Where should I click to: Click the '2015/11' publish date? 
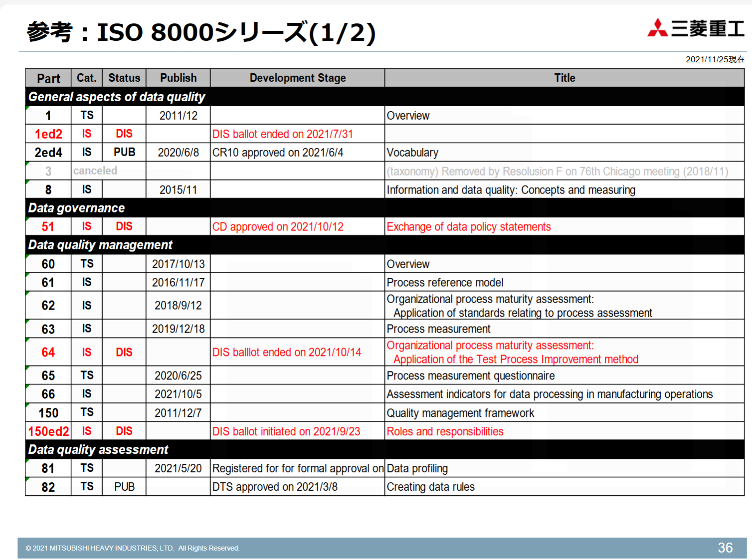pyautogui.click(x=178, y=190)
